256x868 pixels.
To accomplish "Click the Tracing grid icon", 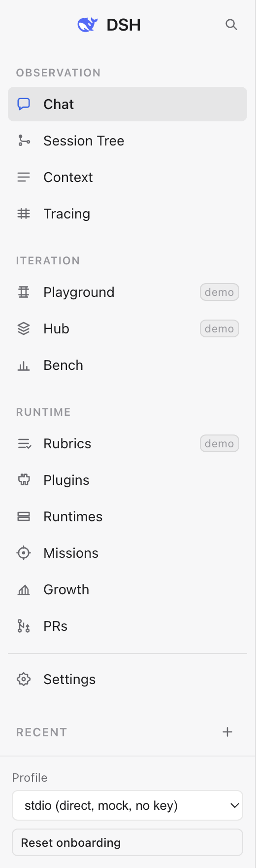I will 24,214.
